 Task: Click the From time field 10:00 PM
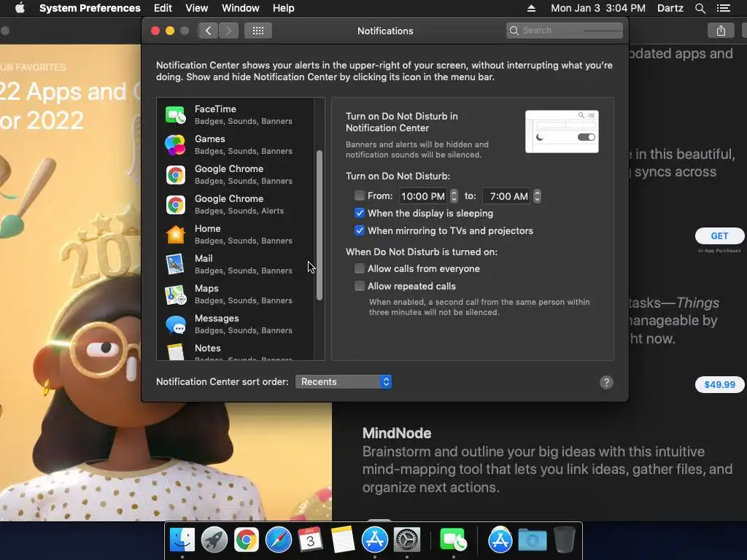point(423,196)
